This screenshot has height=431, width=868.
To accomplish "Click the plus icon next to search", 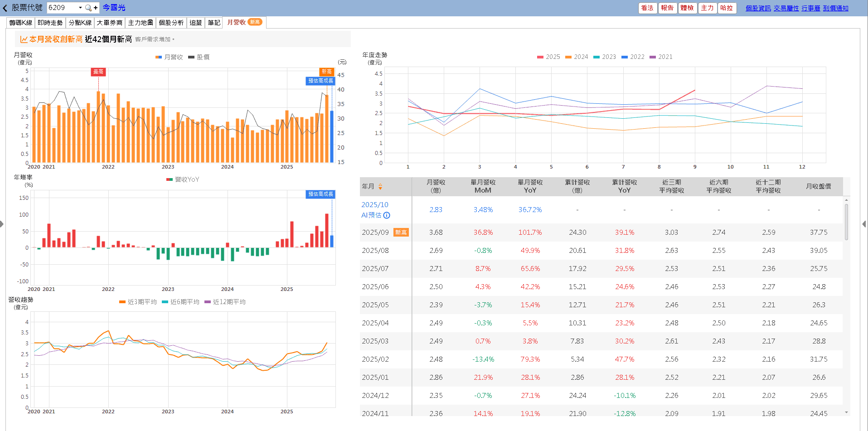I will (x=96, y=8).
